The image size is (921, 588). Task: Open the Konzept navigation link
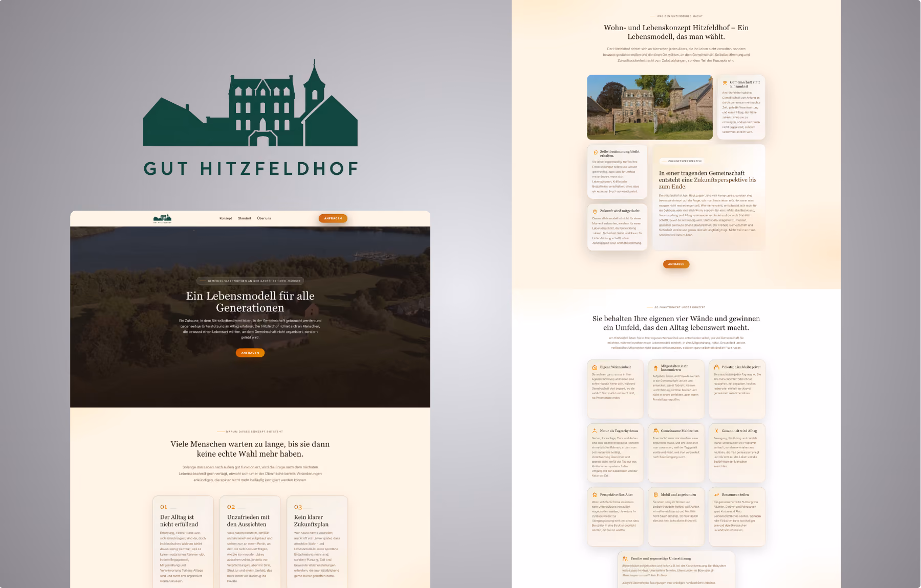click(226, 218)
